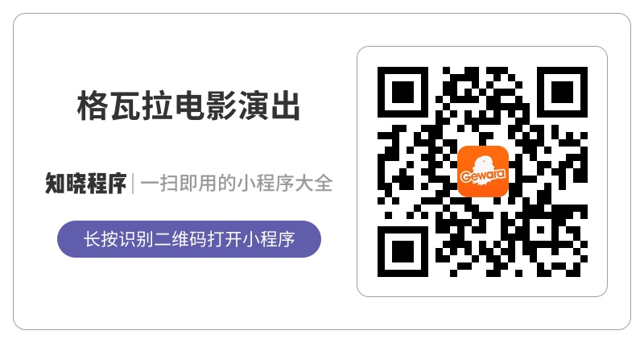644x343 pixels.
Task: Click the vertical divider beside 知晓程序
Action: pos(133,184)
